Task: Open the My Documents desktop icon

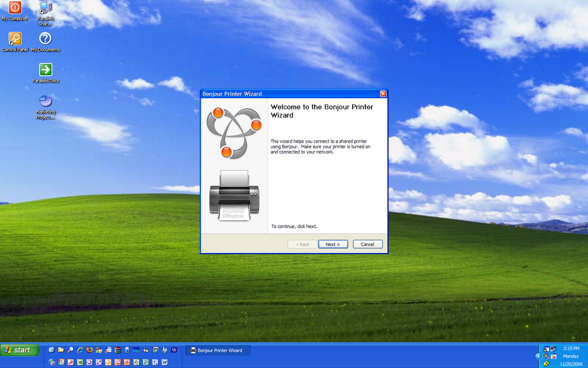Action: (45, 41)
